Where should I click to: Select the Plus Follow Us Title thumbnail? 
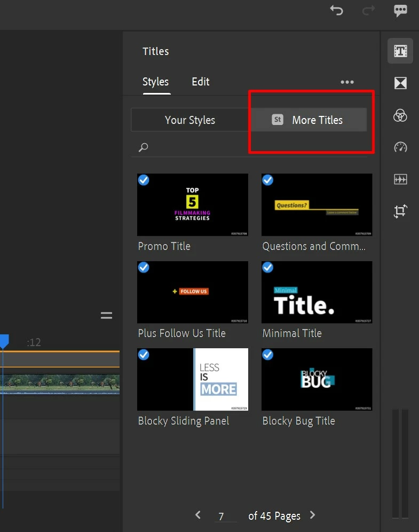point(193,292)
